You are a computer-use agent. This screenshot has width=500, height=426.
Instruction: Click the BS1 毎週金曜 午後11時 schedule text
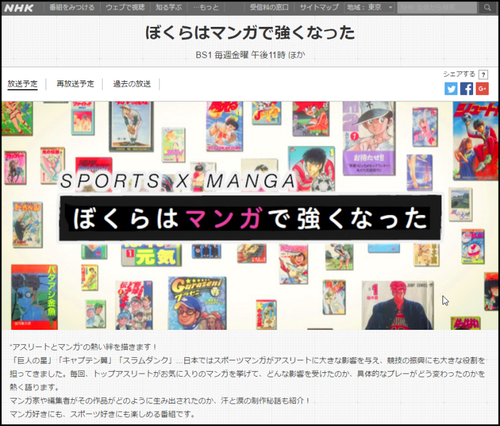tap(250, 55)
